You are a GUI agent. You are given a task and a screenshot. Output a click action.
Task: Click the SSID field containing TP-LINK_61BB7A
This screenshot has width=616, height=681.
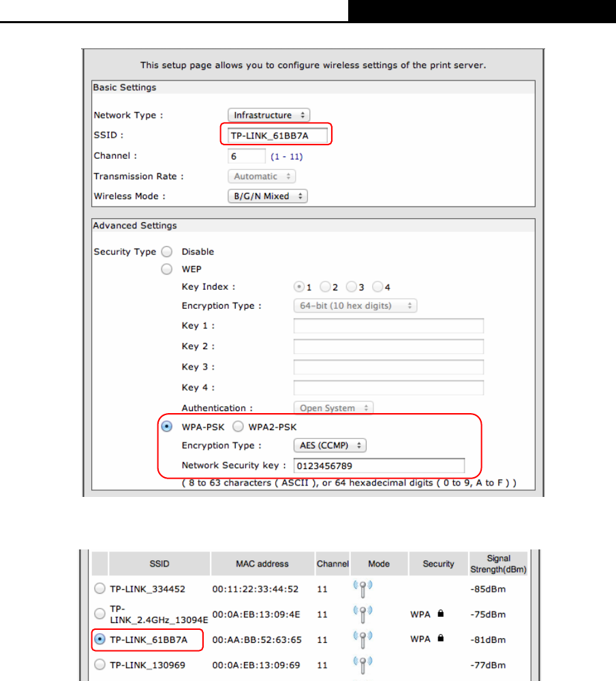tap(277, 136)
